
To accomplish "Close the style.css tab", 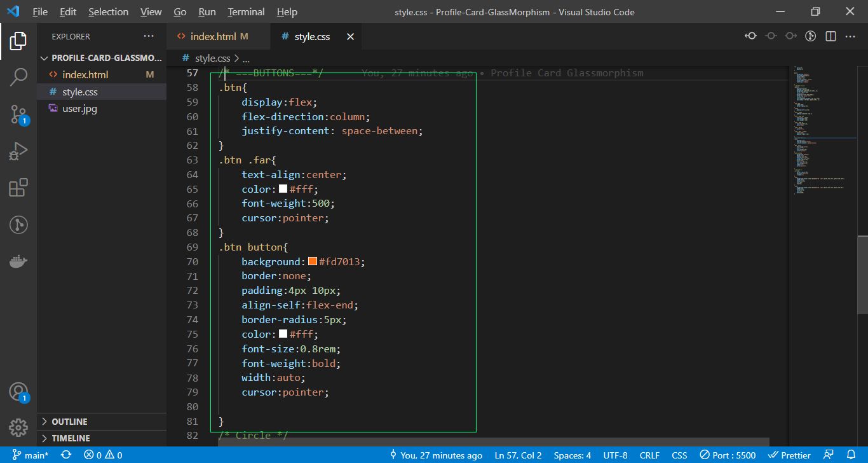I will coord(350,37).
